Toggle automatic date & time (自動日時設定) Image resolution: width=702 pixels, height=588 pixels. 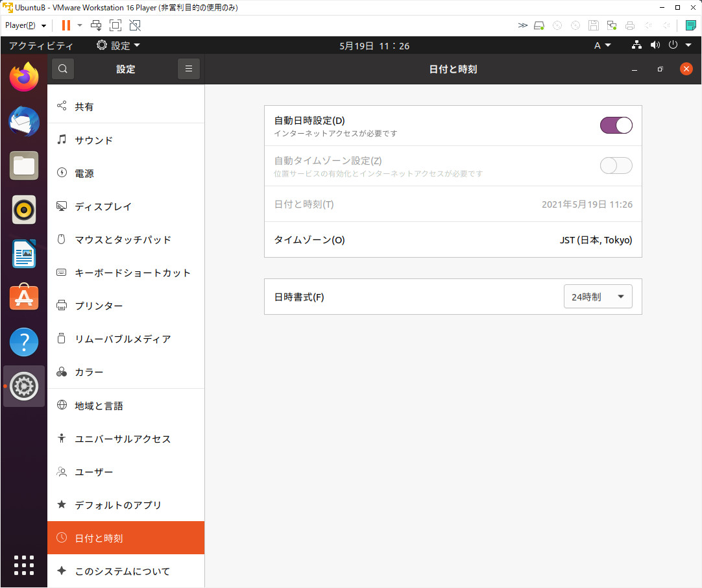click(616, 125)
